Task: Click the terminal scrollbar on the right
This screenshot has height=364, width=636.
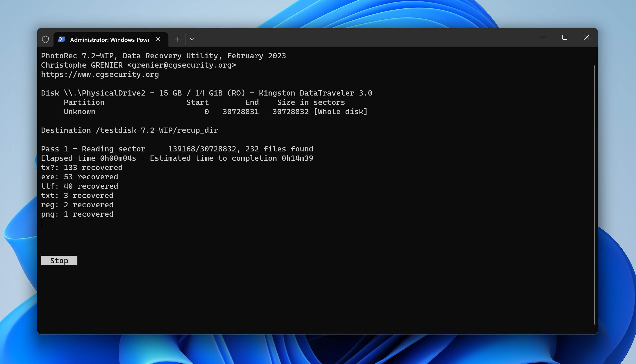Action: pos(595,175)
